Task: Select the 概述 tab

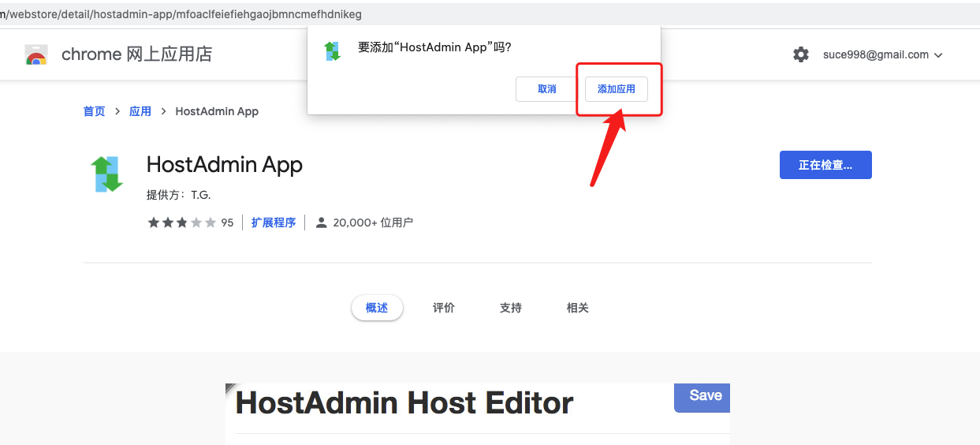Action: (x=377, y=308)
